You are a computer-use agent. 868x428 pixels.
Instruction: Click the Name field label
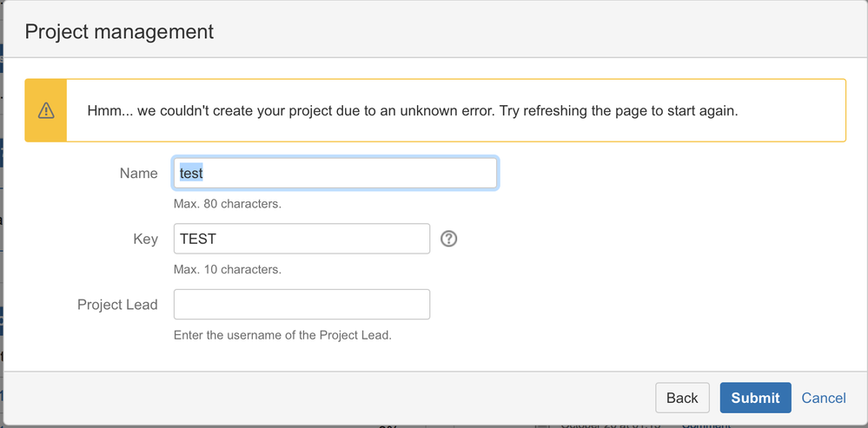138,173
